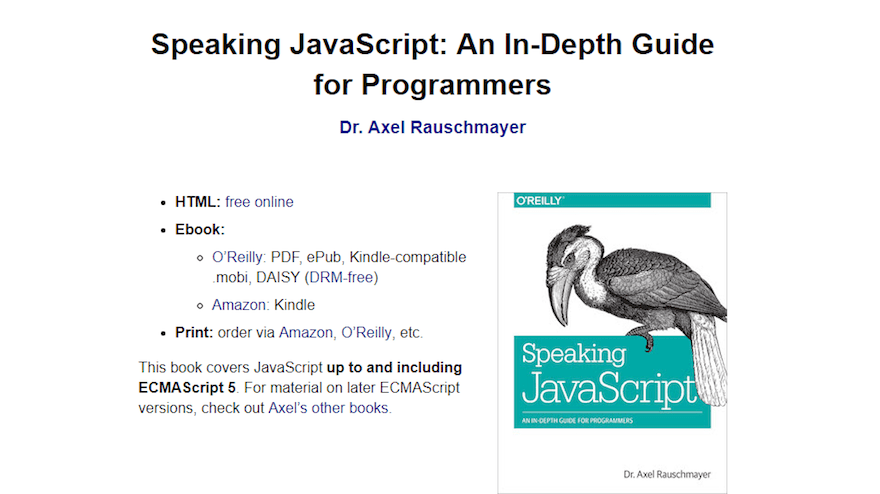Open the Amazon Kindle ebook link
880x494 pixels.
pos(239,305)
